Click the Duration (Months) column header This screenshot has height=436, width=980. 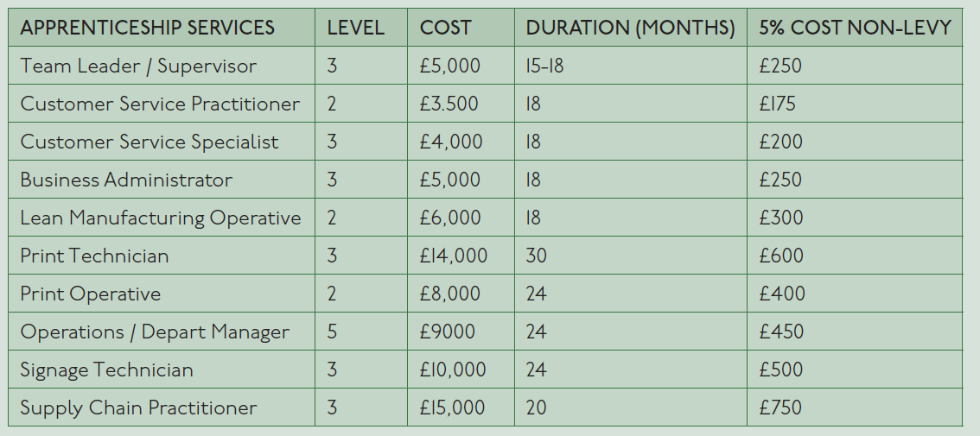[x=631, y=28]
